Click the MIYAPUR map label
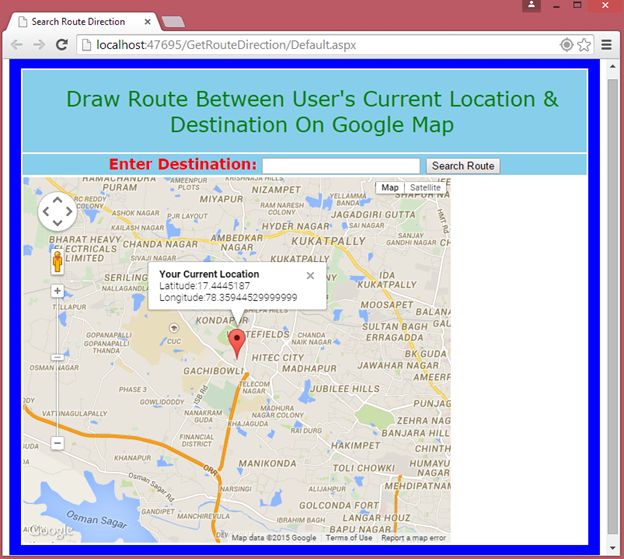The image size is (624, 559). tap(221, 199)
